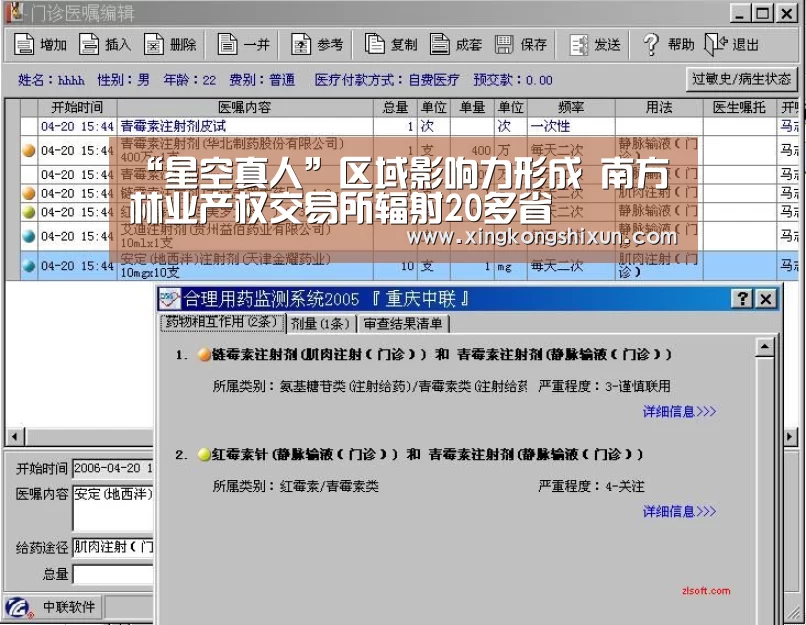Open 详细信息>>> link for 红霉素 interaction
806x625 pixels.
(679, 511)
